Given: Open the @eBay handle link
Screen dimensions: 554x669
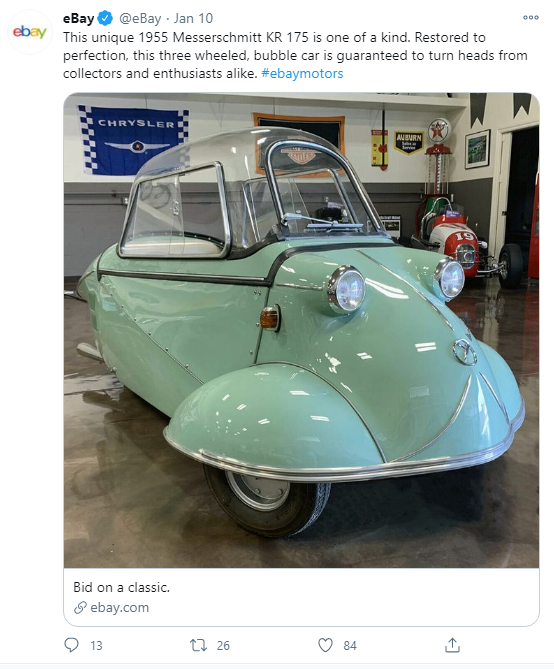Looking at the screenshot, I should pyautogui.click(x=140, y=19).
